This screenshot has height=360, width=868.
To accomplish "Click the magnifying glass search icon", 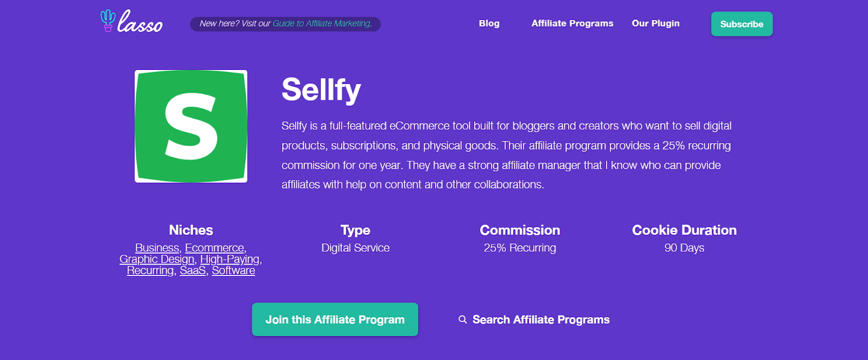I will tap(463, 320).
